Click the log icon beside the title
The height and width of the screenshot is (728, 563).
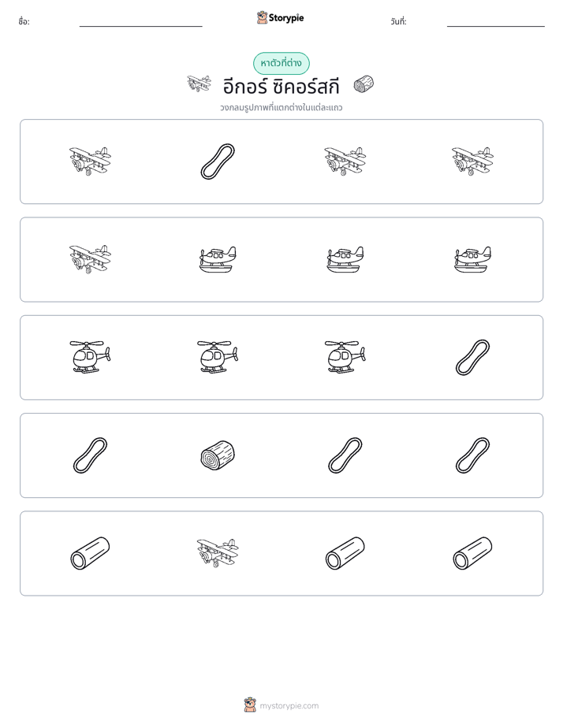click(x=364, y=84)
